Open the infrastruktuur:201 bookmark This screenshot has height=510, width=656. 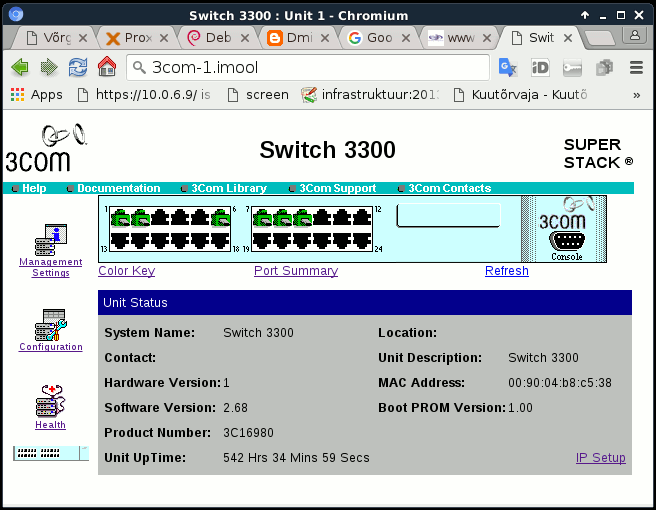(x=371, y=95)
